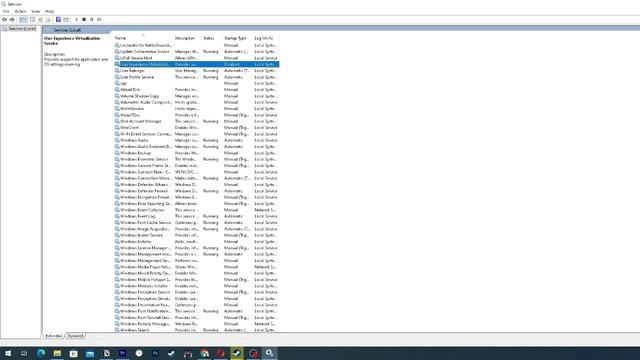This screenshot has height=360, width=640.
Task: Click the Export List toolbar icon
Action: [x=48, y=20]
